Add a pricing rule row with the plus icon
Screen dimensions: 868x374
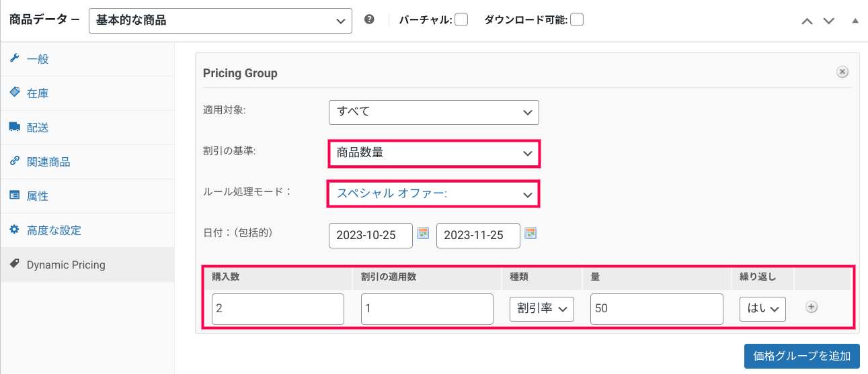pyautogui.click(x=812, y=307)
